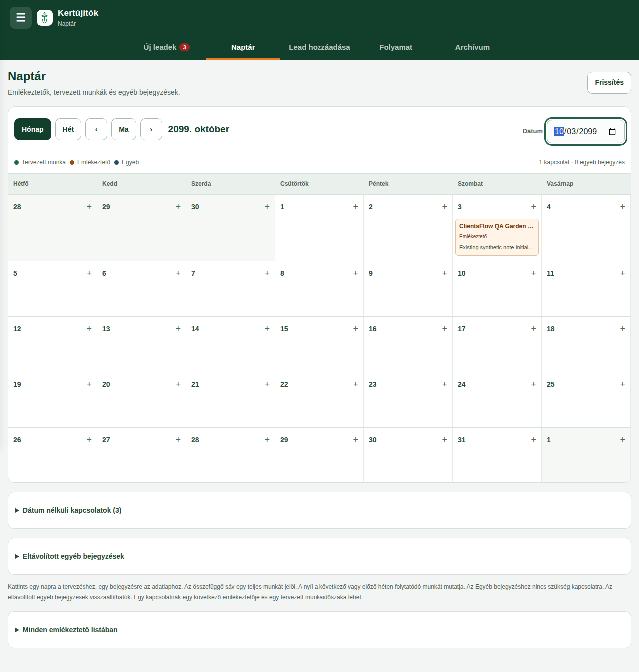This screenshot has height=672, width=639.
Task: Click plus icon for October 10
Action: 534,273
